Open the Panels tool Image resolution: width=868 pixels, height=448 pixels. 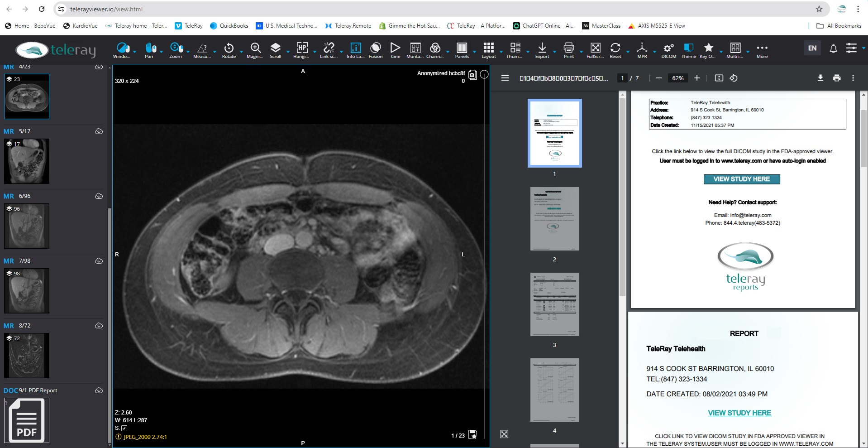[x=462, y=50]
